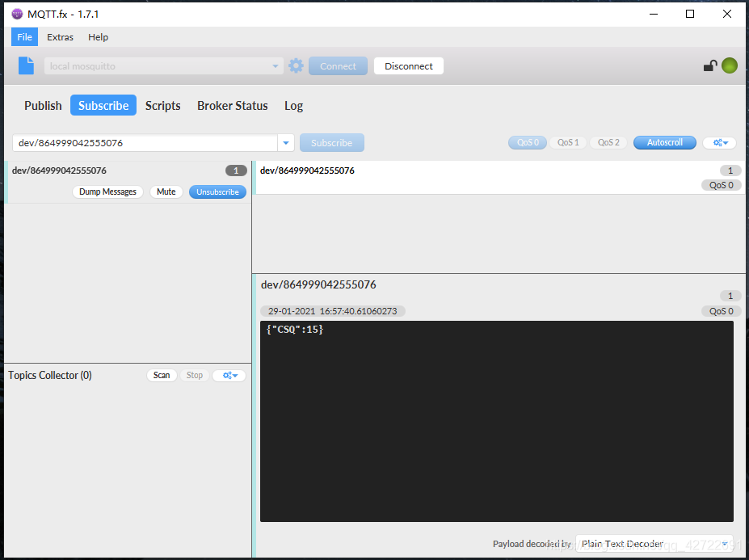Viewport: 749px width, 560px height.
Task: Click the new connection profile file icon
Action: coord(27,65)
